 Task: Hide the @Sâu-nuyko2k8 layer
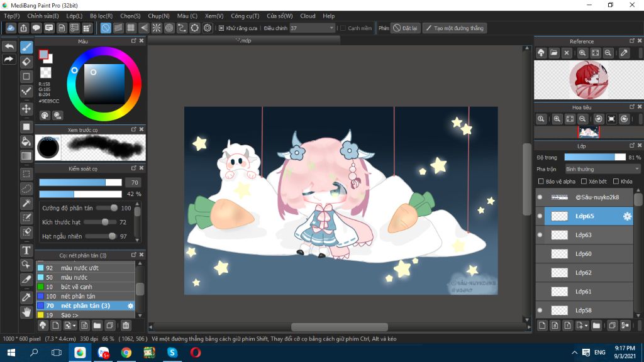point(540,197)
